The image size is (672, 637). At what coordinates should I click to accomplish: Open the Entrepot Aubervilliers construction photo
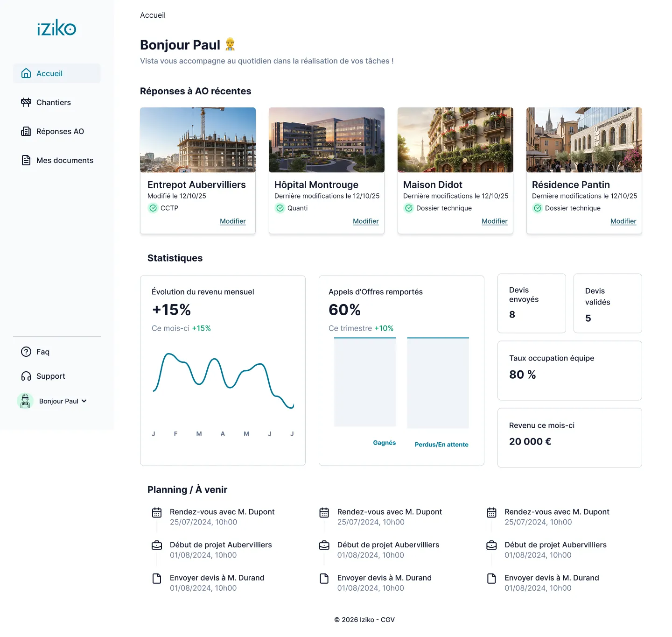point(198,140)
